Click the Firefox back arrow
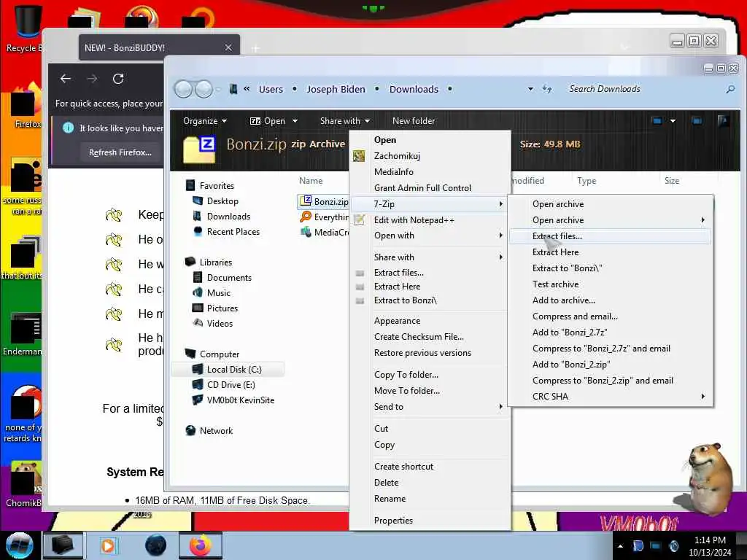 (66, 79)
